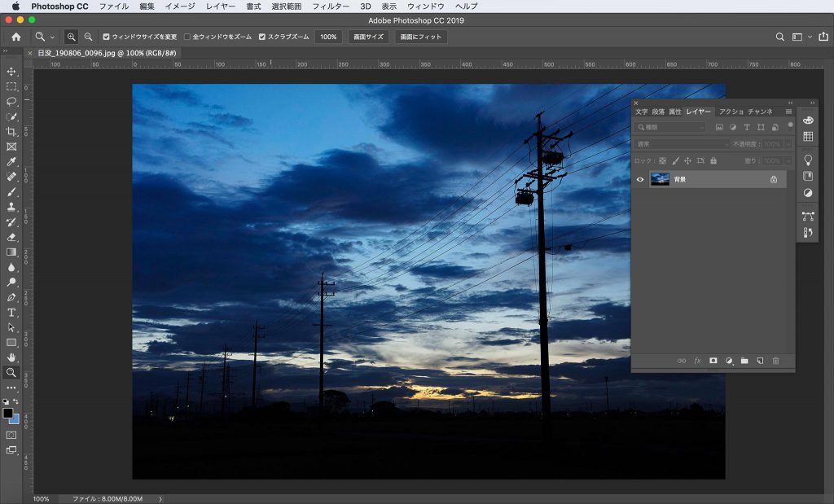Viewport: 834px width, 504px height.
Task: Select the Path Selection tool
Action: click(x=11, y=327)
